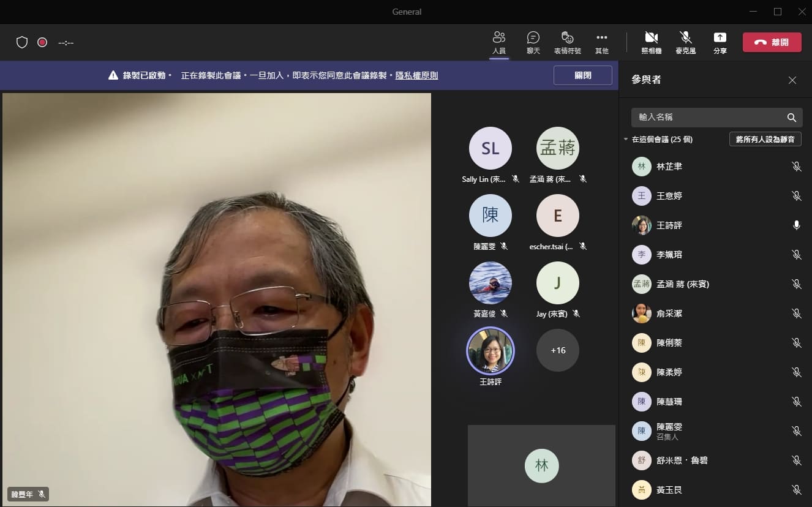Click the participant name search field
812x507 pixels.
[x=710, y=117]
